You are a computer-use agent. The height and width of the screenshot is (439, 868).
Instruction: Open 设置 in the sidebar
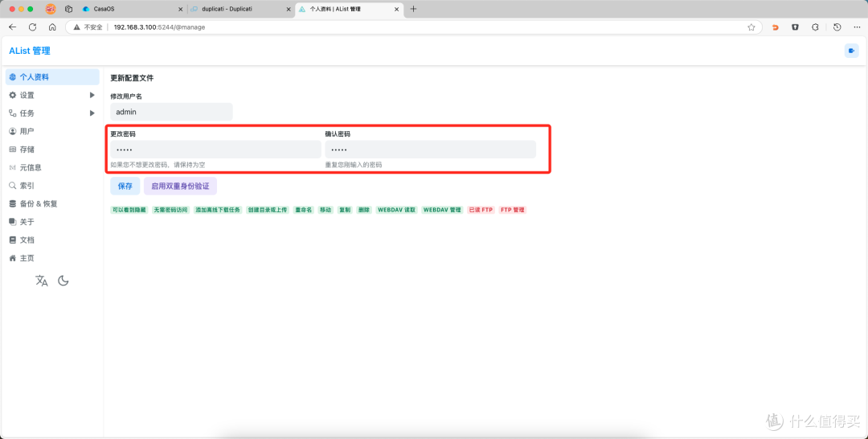pyautogui.click(x=52, y=95)
